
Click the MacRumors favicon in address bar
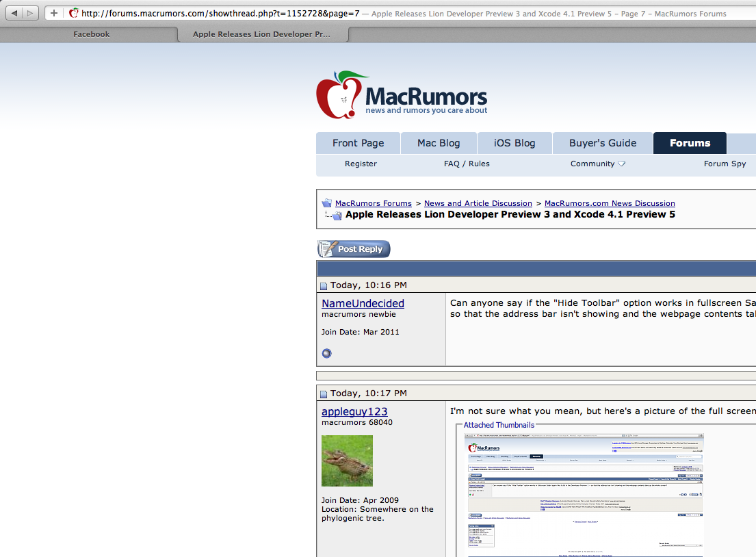pos(73,13)
